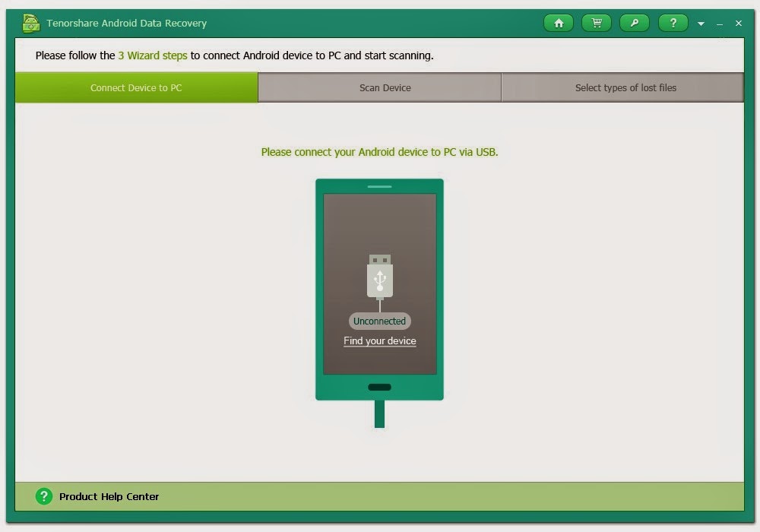Open the question mark help button in title bar
This screenshot has width=760, height=532.
point(673,23)
